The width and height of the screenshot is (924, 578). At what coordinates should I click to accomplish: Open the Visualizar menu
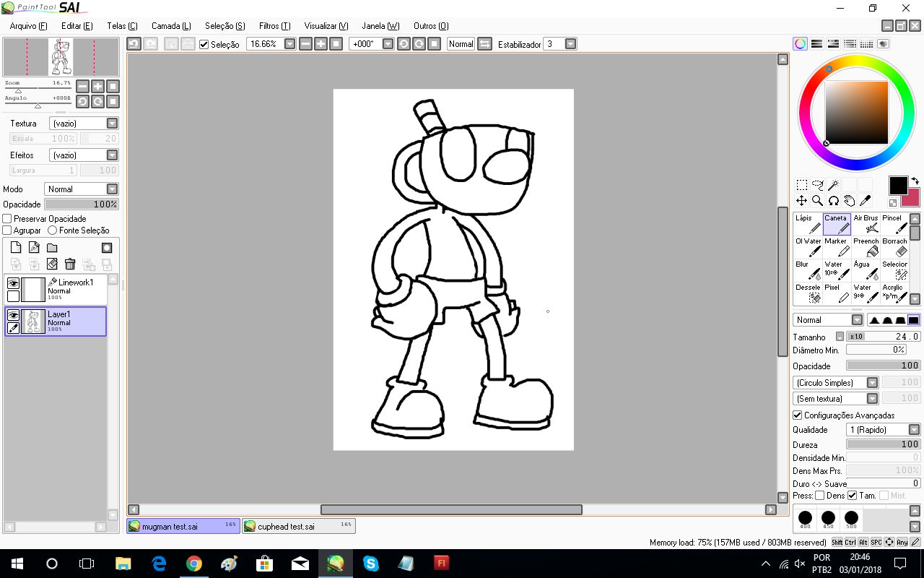(x=326, y=26)
